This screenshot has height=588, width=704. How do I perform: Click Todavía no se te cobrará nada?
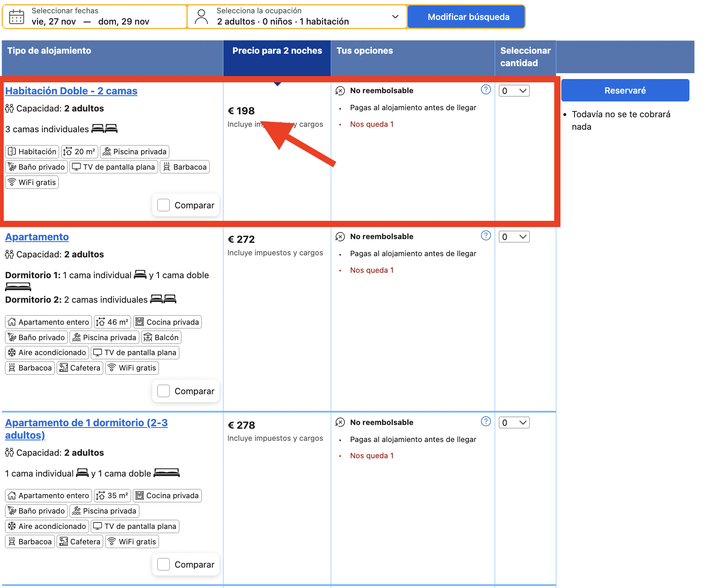[621, 121]
